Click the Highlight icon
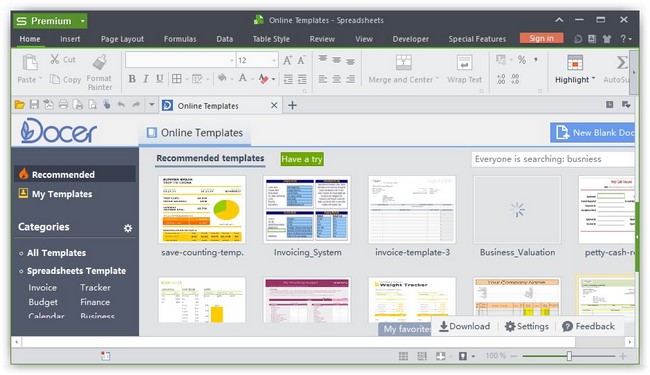 point(575,63)
